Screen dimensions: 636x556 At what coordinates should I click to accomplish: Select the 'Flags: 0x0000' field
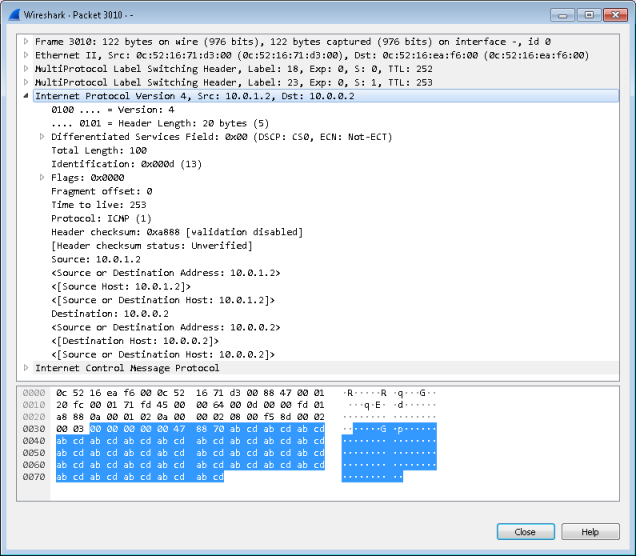88,178
